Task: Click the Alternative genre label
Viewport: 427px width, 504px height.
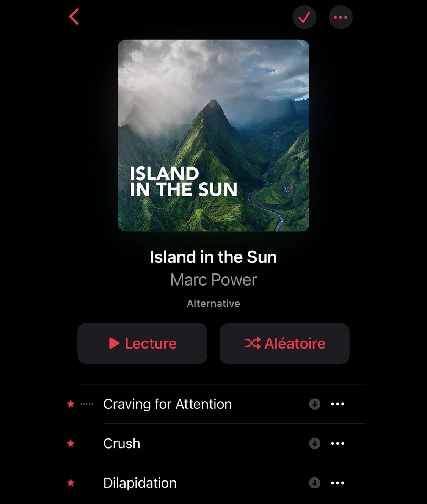Action: pyautogui.click(x=214, y=303)
